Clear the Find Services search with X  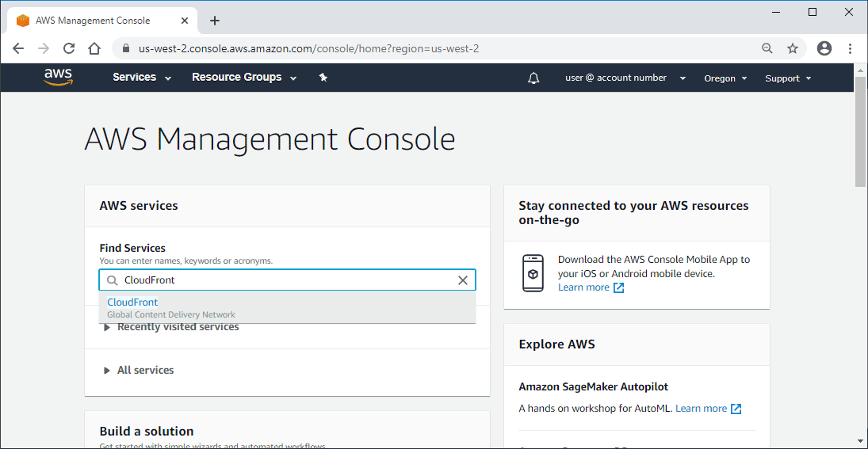pyautogui.click(x=463, y=280)
